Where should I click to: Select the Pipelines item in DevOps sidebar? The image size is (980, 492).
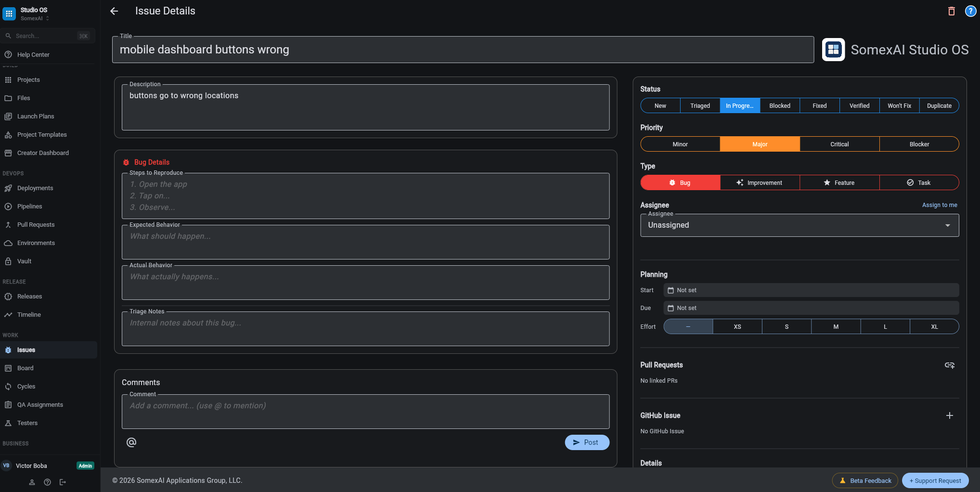tap(30, 206)
